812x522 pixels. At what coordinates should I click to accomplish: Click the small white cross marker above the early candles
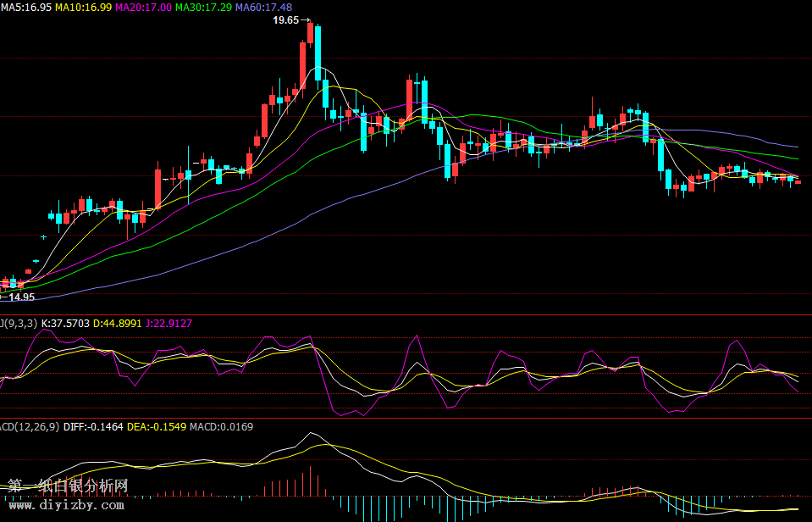43,237
